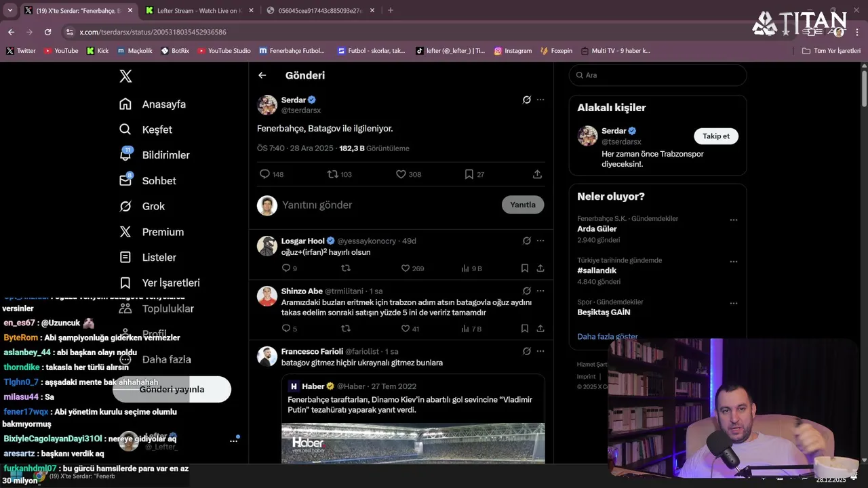868x488 pixels.
Task: Open Sohbet messages
Action: click(147, 181)
